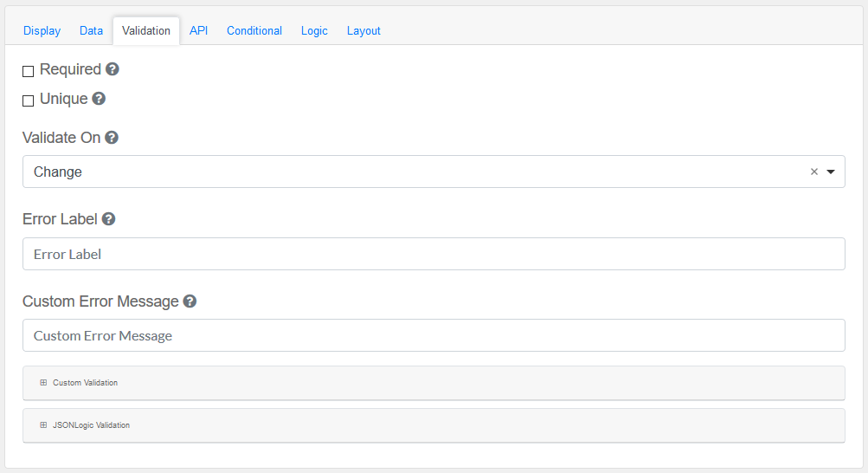Image resolution: width=868 pixels, height=473 pixels.
Task: Enable the Required checkbox
Action: (28, 71)
